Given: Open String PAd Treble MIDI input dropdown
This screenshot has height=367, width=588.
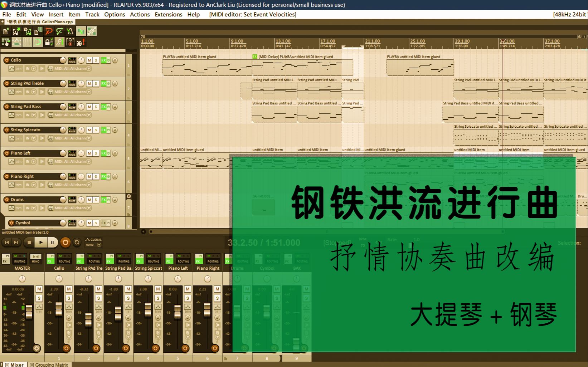Looking at the screenshot, I should [x=89, y=92].
